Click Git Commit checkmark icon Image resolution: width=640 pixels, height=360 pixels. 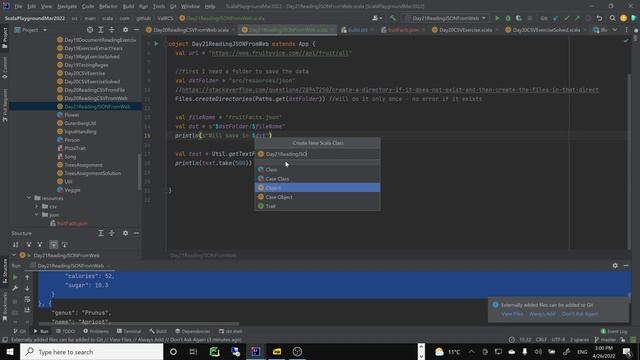(567, 18)
